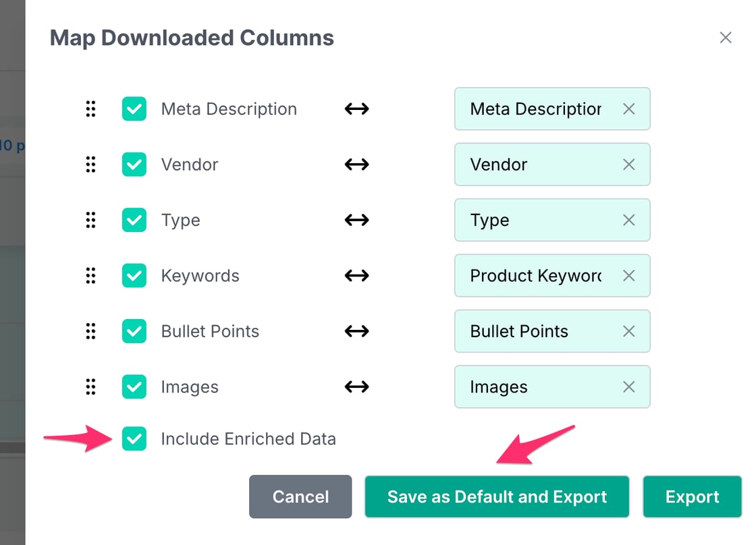756x545 pixels.
Task: Click the Export button
Action: (692, 497)
